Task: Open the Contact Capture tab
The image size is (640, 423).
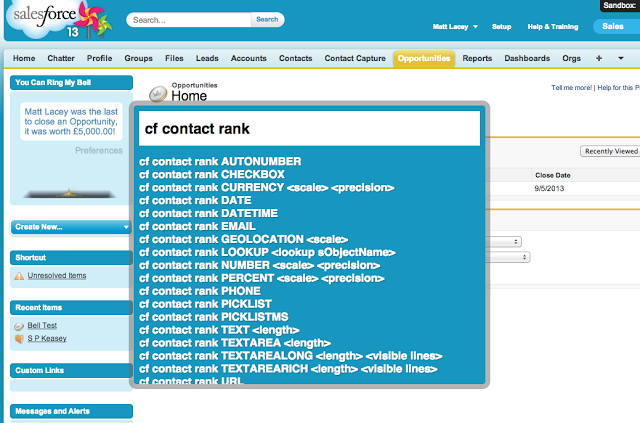Action: [355, 59]
